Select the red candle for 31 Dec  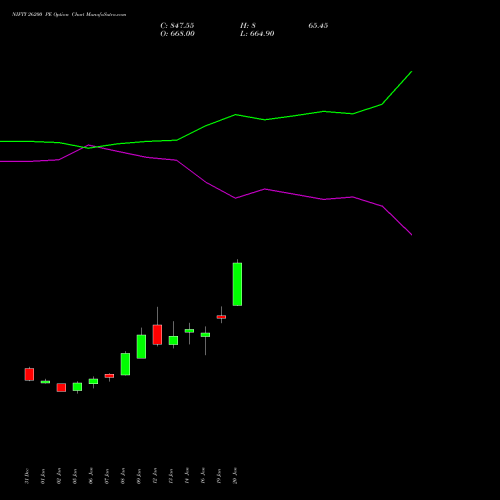click(x=29, y=374)
